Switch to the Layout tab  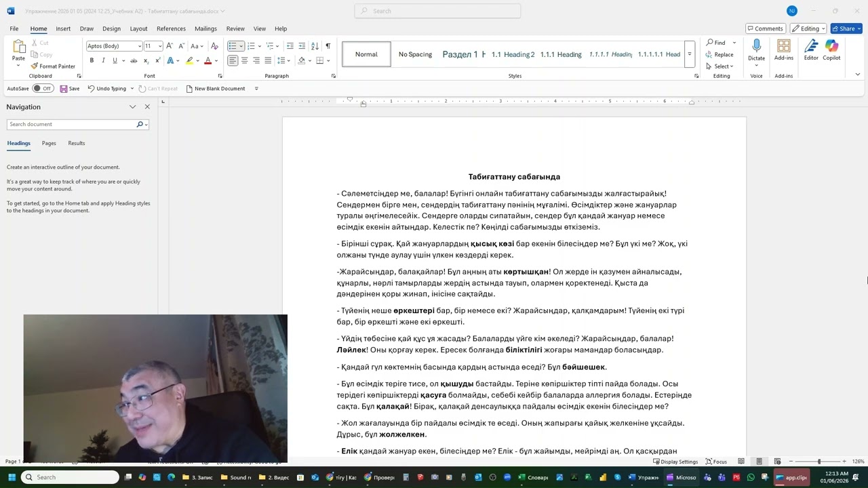138,28
